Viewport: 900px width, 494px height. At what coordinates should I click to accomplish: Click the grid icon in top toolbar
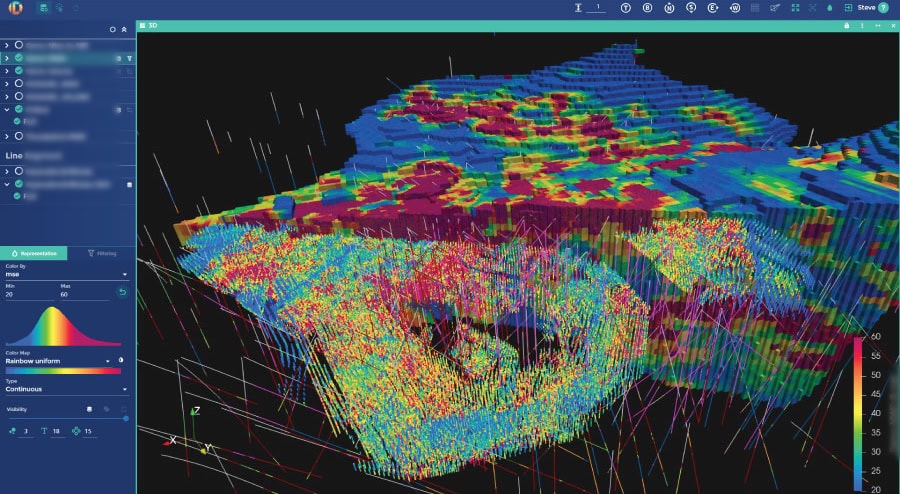755,8
